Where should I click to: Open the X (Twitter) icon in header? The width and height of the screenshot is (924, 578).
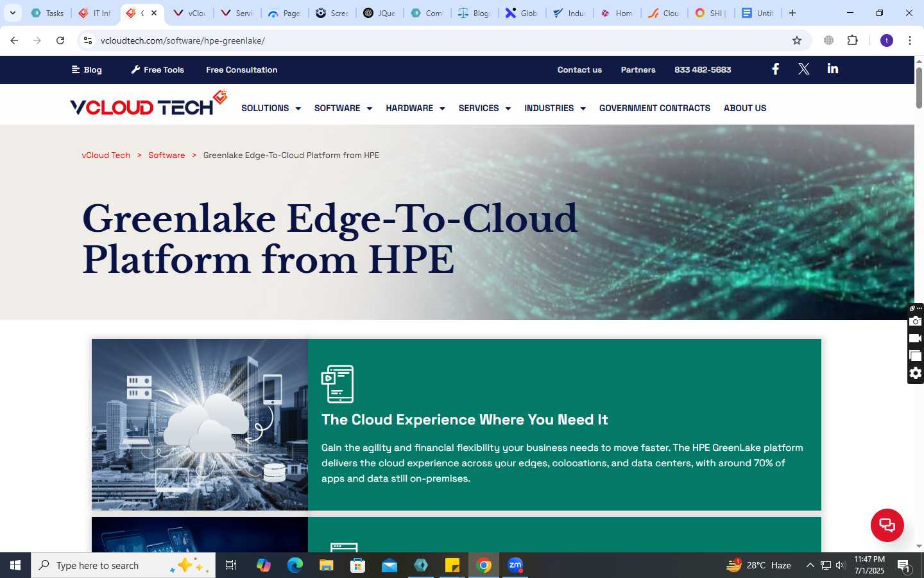coord(803,69)
